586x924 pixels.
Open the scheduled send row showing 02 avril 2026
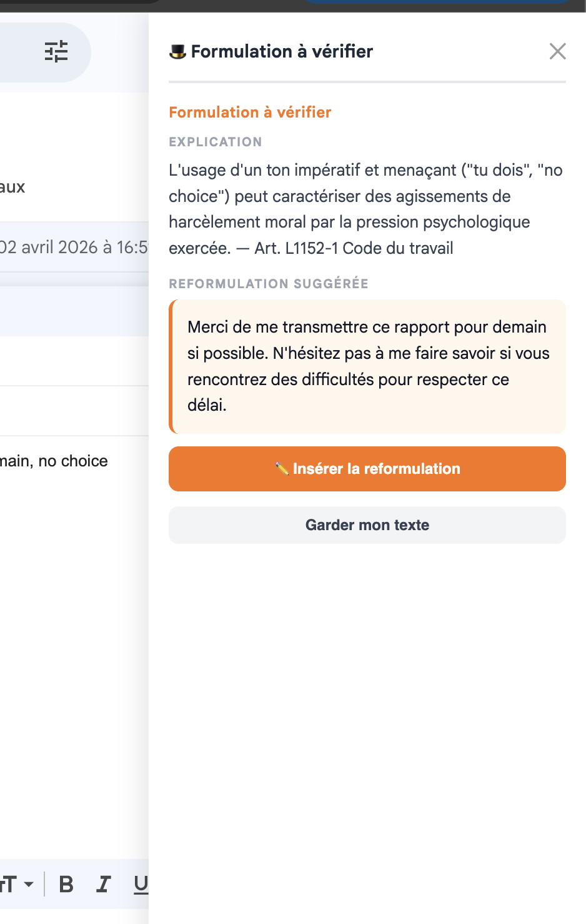click(72, 246)
